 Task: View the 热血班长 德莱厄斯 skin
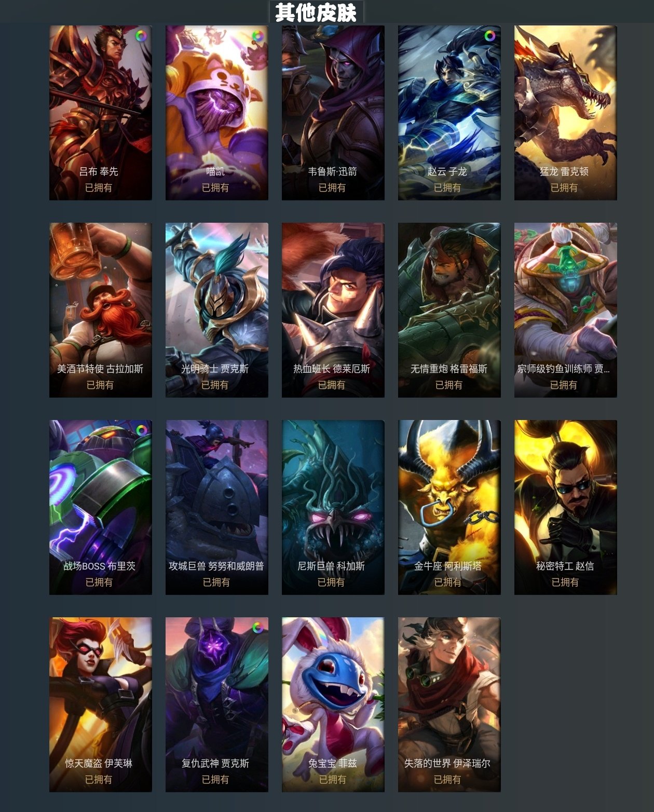click(333, 310)
